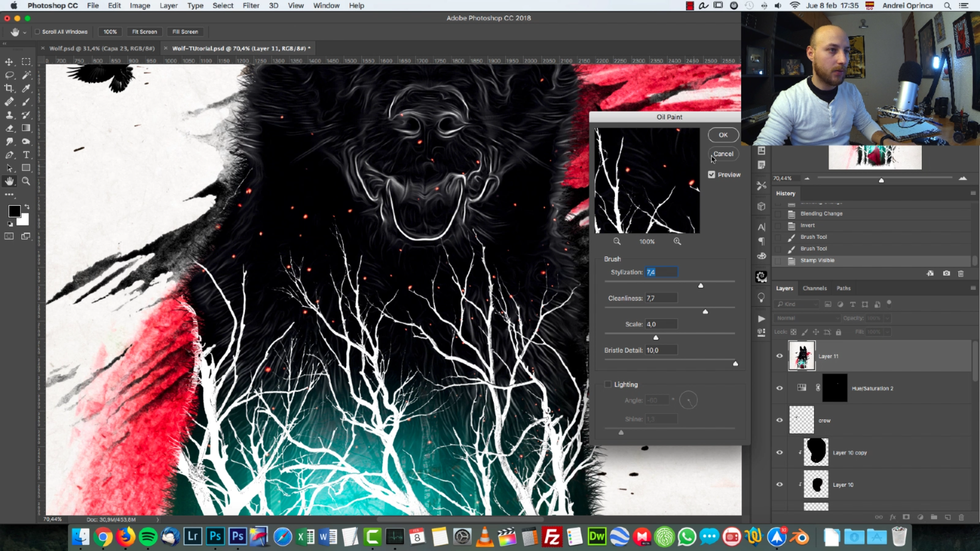The height and width of the screenshot is (551, 980).
Task: Click the Stylization slider handle
Action: pyautogui.click(x=701, y=286)
